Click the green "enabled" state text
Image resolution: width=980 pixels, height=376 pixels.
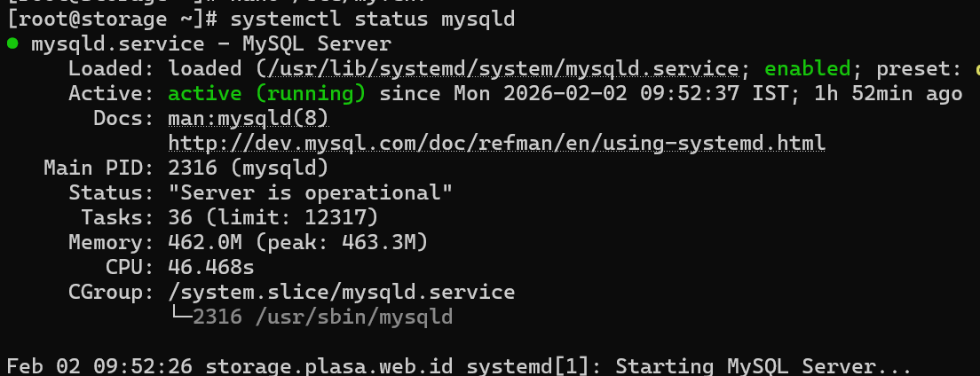click(807, 68)
